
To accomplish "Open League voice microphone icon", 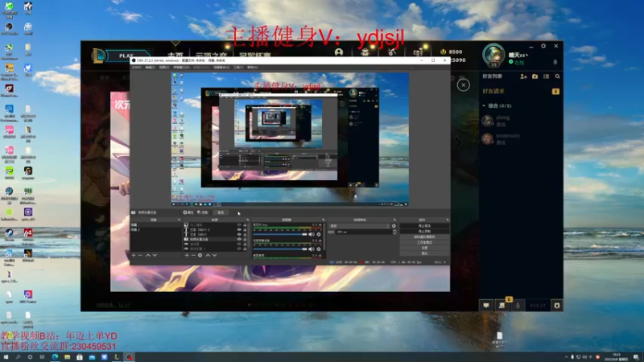I will click(x=518, y=306).
